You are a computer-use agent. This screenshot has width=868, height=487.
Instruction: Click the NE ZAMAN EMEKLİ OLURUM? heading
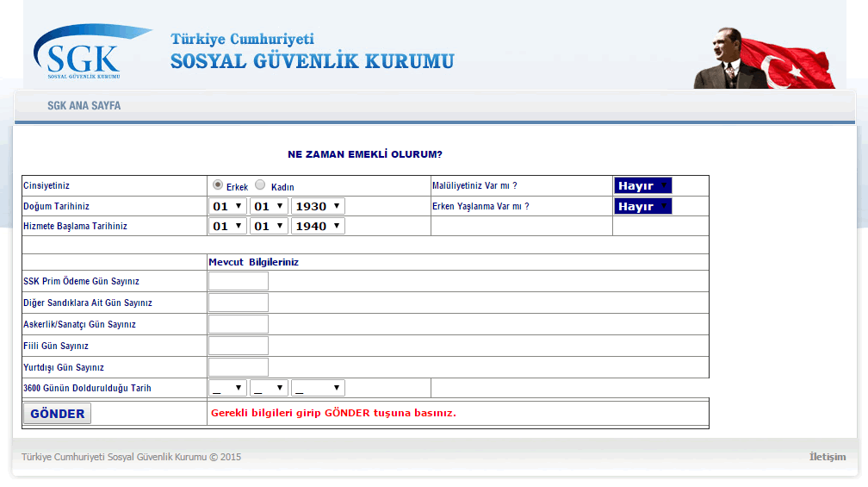[365, 154]
